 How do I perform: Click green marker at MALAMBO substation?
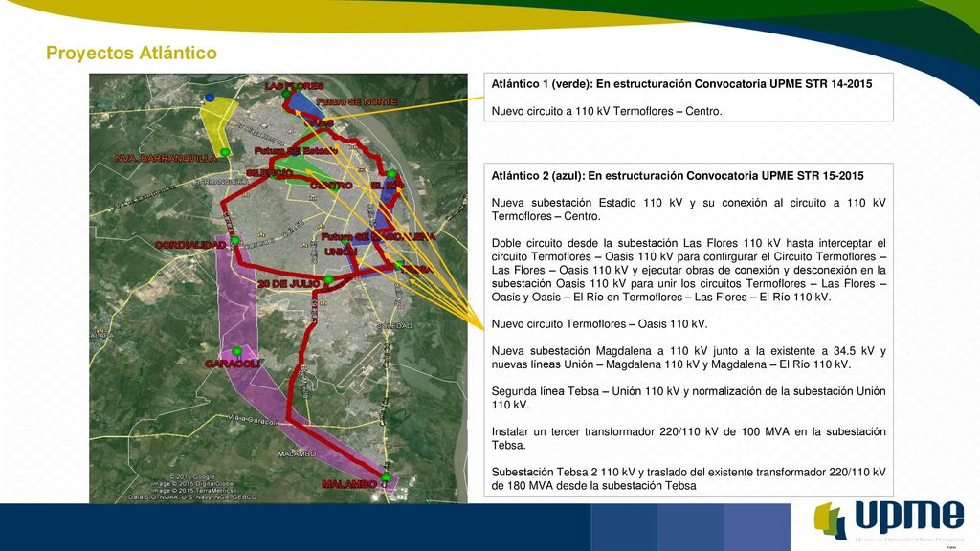pyautogui.click(x=387, y=478)
